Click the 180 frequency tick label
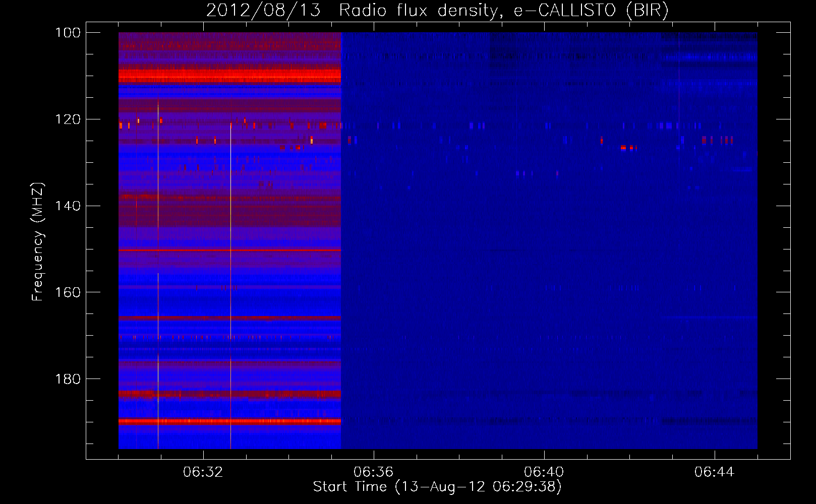 click(68, 379)
